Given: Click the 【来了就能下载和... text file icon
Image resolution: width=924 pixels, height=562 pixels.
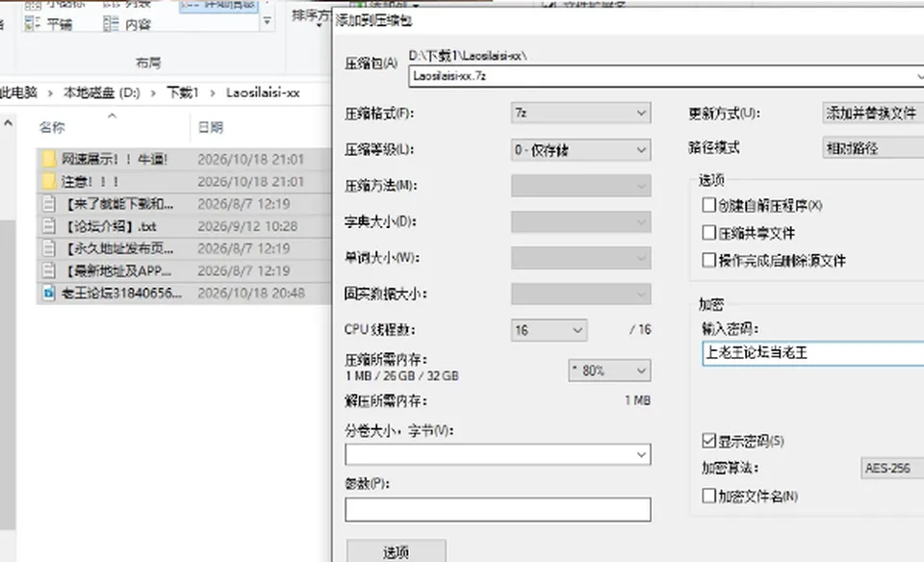Looking at the screenshot, I should coord(49,204).
